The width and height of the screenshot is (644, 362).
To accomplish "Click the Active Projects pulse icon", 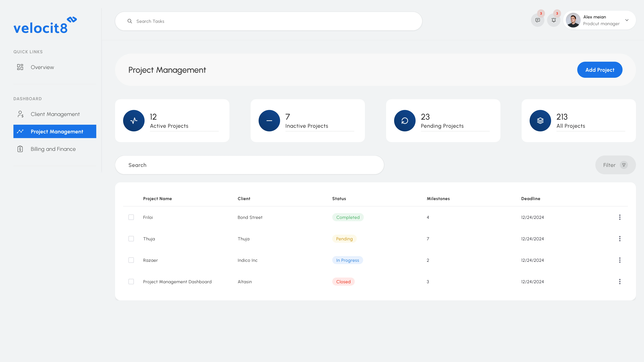I will 134,121.
